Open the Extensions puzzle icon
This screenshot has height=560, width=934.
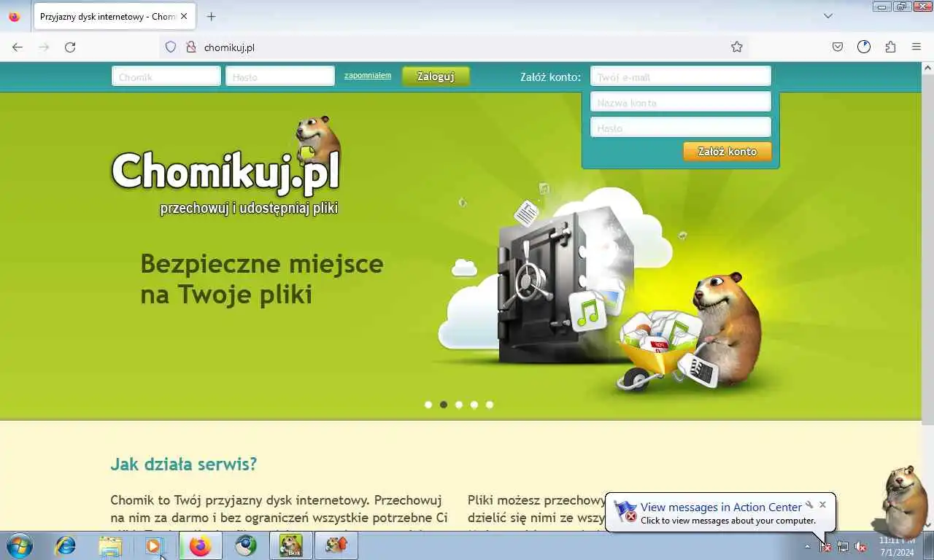pos(890,47)
